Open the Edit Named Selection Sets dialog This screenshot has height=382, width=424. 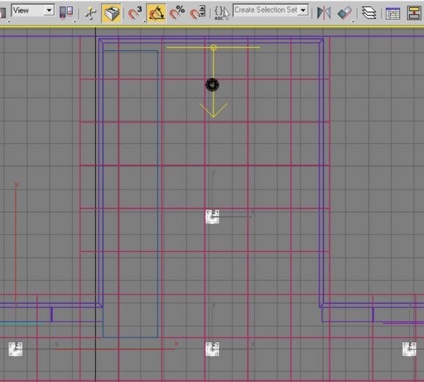tap(222, 13)
